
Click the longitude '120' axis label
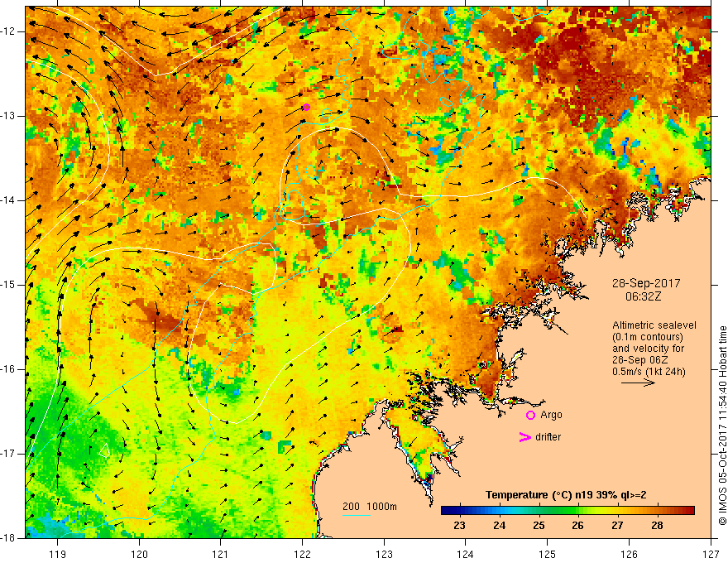click(139, 554)
